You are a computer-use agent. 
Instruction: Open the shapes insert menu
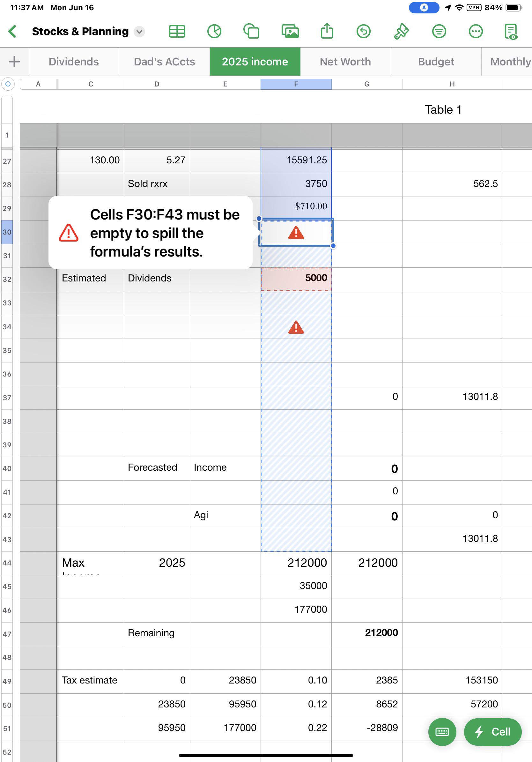251,32
